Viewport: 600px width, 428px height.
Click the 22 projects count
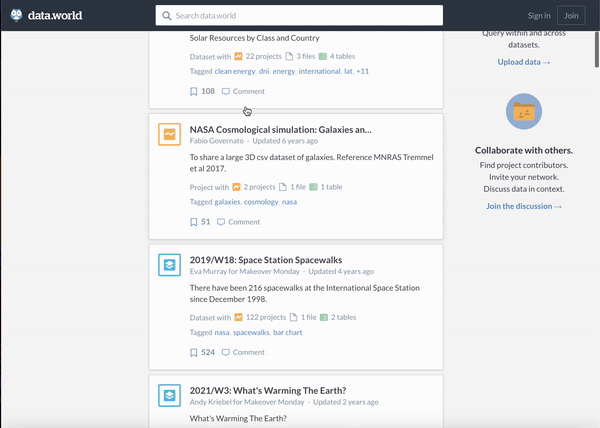coord(264,56)
